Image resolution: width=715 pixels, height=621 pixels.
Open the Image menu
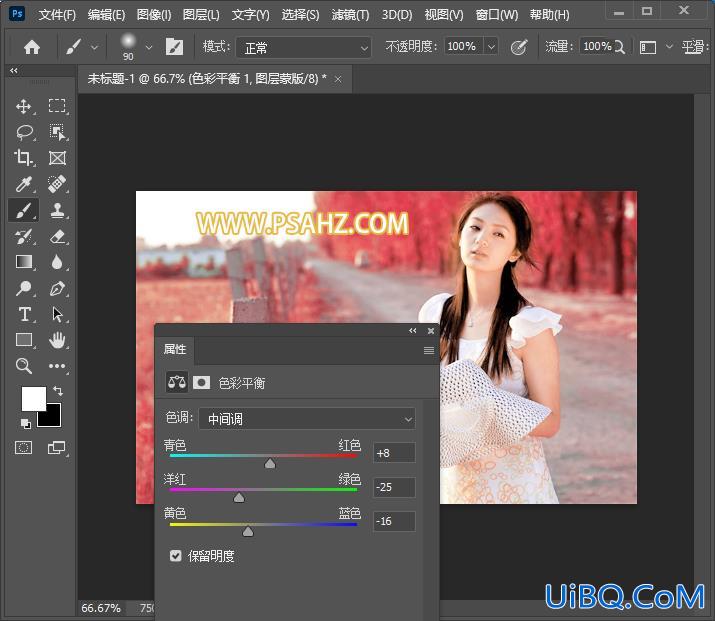[x=154, y=15]
